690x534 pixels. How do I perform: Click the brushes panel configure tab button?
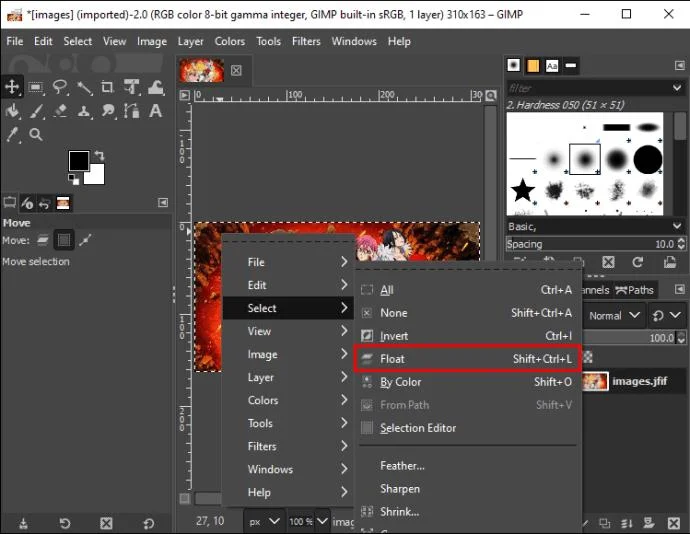point(679,65)
